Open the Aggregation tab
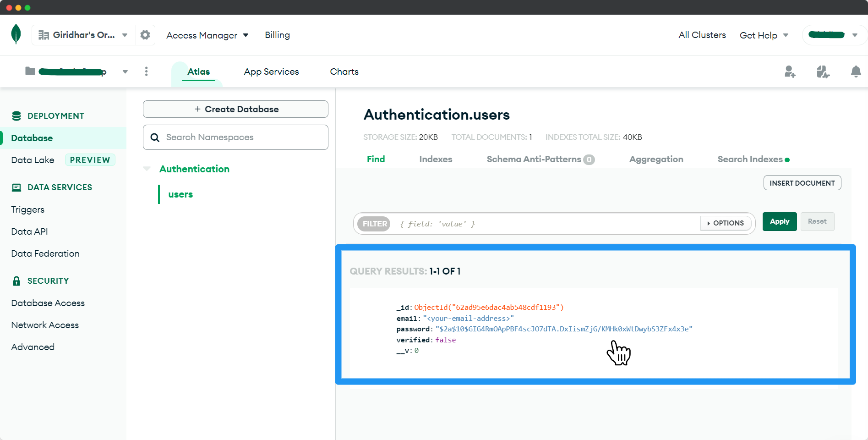868x440 pixels. click(656, 159)
